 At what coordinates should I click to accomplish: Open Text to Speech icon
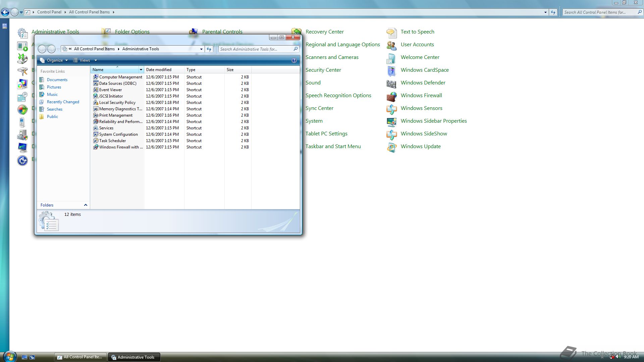click(391, 33)
